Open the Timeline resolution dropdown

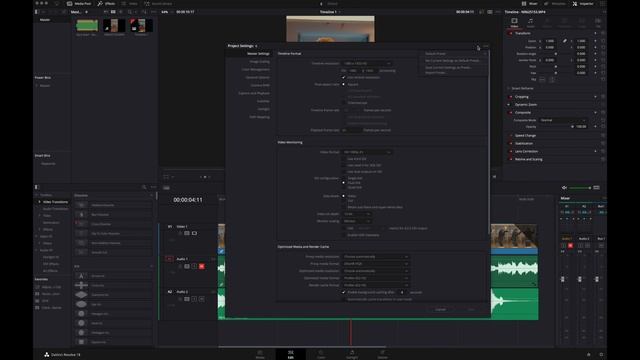(x=367, y=63)
